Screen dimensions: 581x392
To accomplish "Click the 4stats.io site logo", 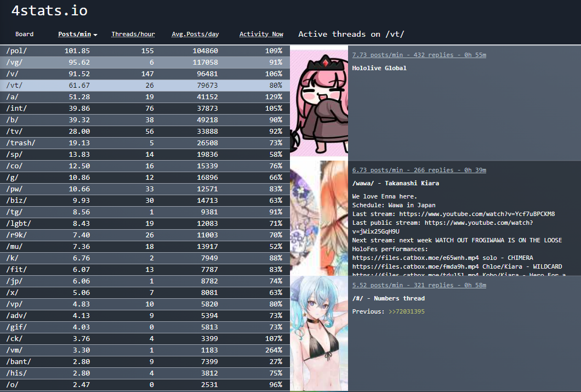I will pyautogui.click(x=49, y=10).
